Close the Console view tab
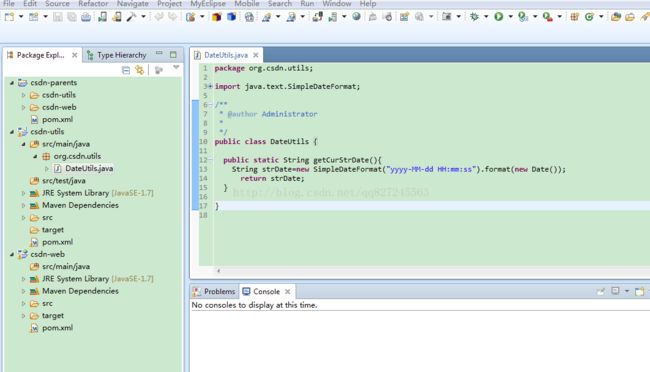 coord(287,292)
